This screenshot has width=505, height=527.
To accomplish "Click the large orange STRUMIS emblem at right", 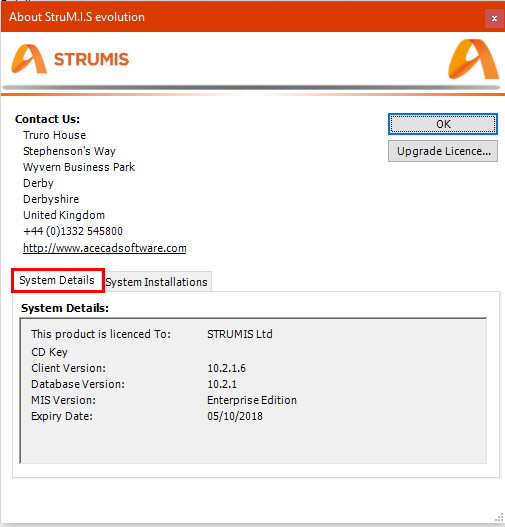I will pos(473,59).
